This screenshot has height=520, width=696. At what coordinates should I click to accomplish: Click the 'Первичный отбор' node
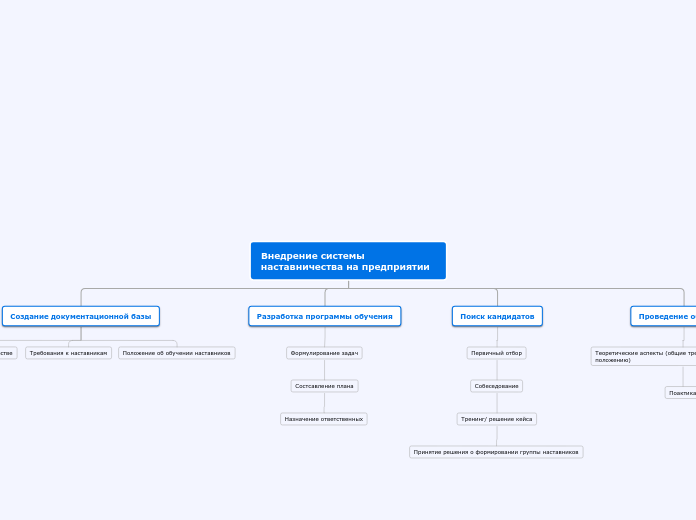pos(497,353)
